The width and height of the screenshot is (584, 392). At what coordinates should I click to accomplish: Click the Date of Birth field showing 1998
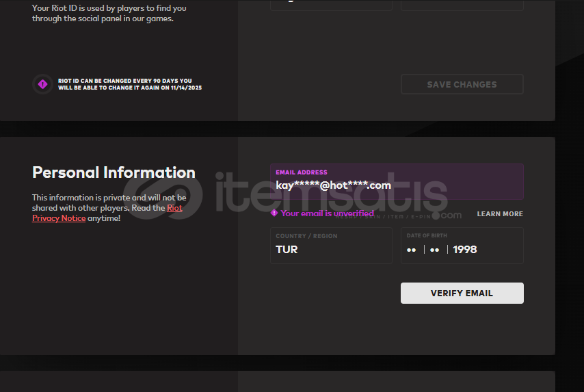pos(462,246)
